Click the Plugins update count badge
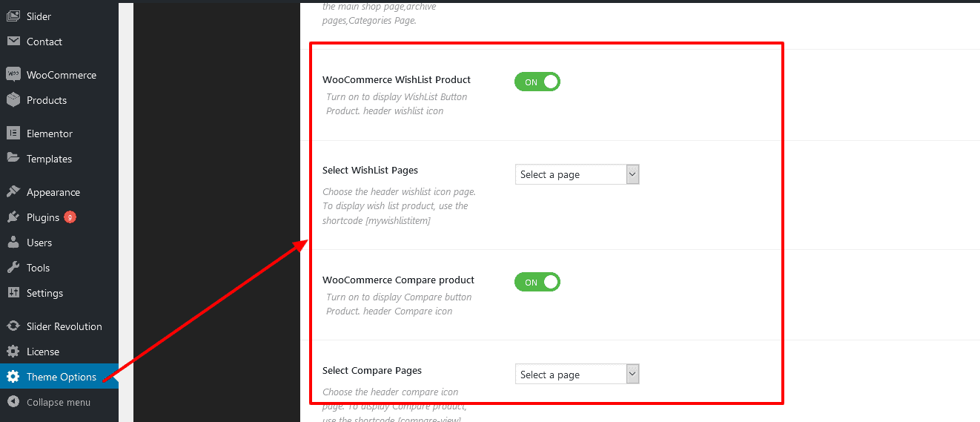Viewport: 980px width, 422px height. 70,217
